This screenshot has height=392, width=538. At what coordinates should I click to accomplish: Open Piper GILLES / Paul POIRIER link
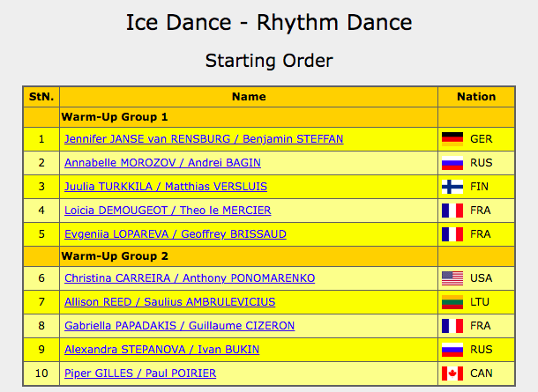pos(140,374)
